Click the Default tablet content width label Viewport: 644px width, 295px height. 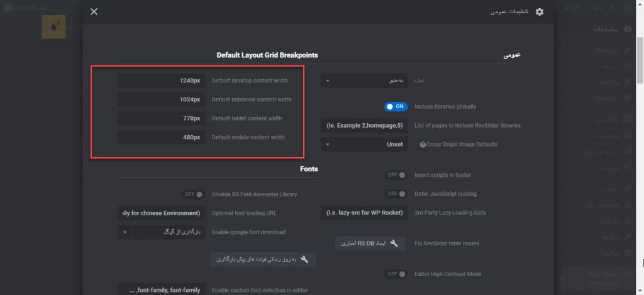coord(247,118)
